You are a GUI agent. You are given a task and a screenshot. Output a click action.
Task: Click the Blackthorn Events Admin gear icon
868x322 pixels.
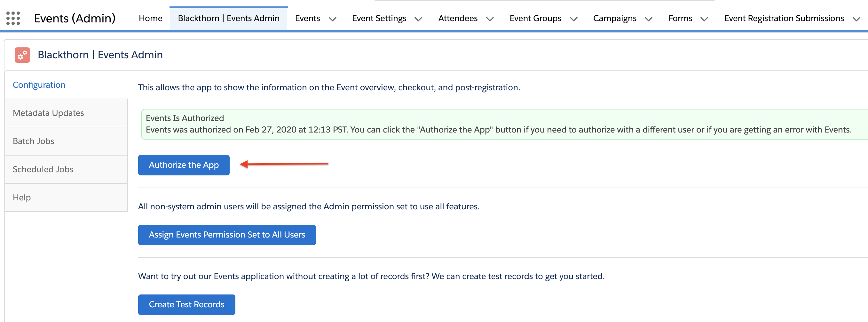coord(22,55)
